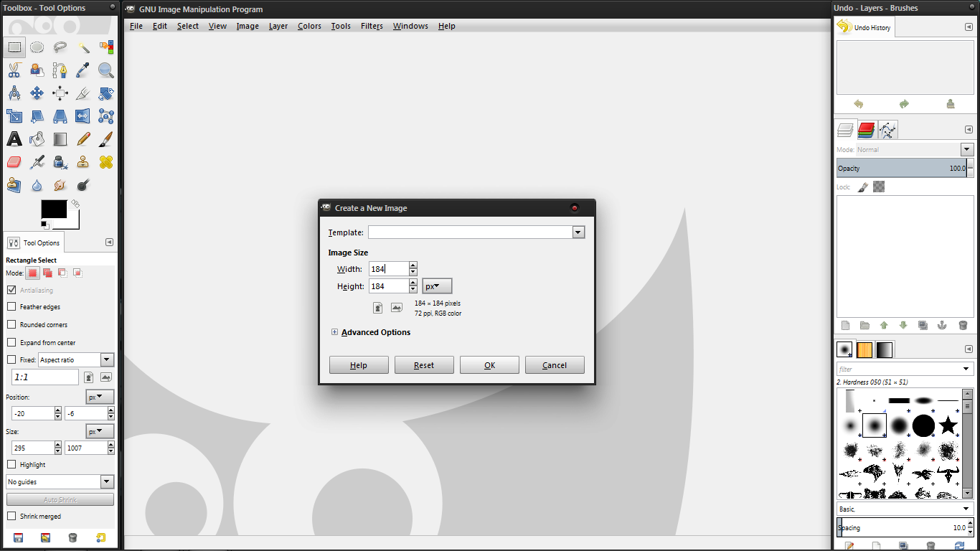
Task: Toggle the lock alpha channel checkerboard icon
Action: (879, 187)
